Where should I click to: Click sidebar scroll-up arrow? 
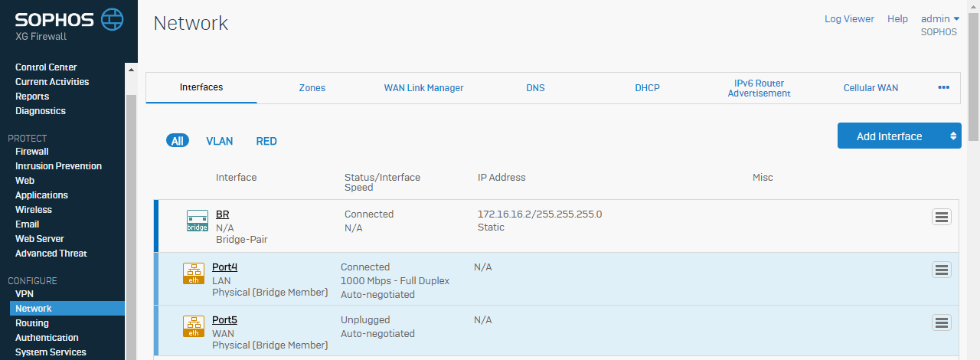pos(130,70)
